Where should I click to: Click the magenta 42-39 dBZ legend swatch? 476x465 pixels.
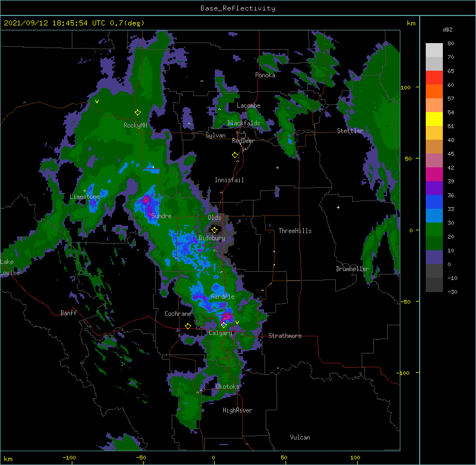coord(434,175)
